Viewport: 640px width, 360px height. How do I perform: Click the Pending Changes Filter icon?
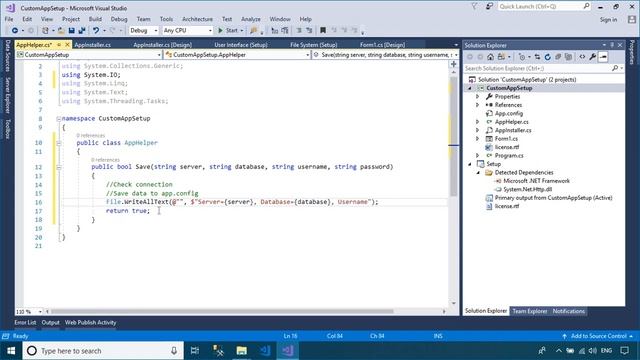coord(522,57)
